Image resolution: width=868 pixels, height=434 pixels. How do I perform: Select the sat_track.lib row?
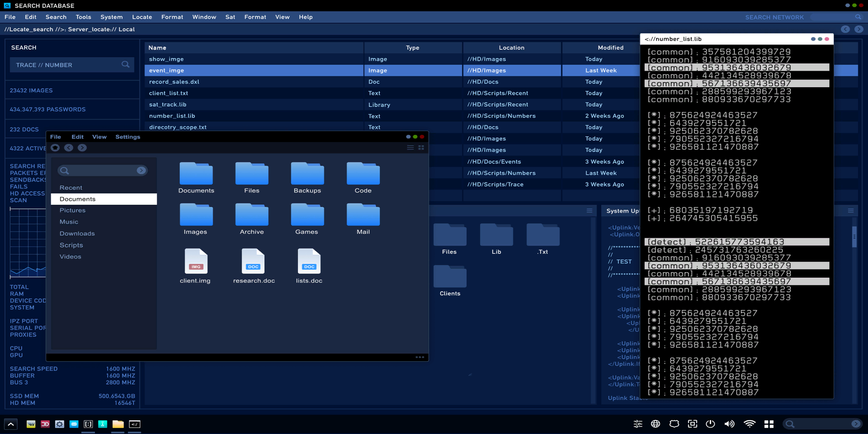392,105
